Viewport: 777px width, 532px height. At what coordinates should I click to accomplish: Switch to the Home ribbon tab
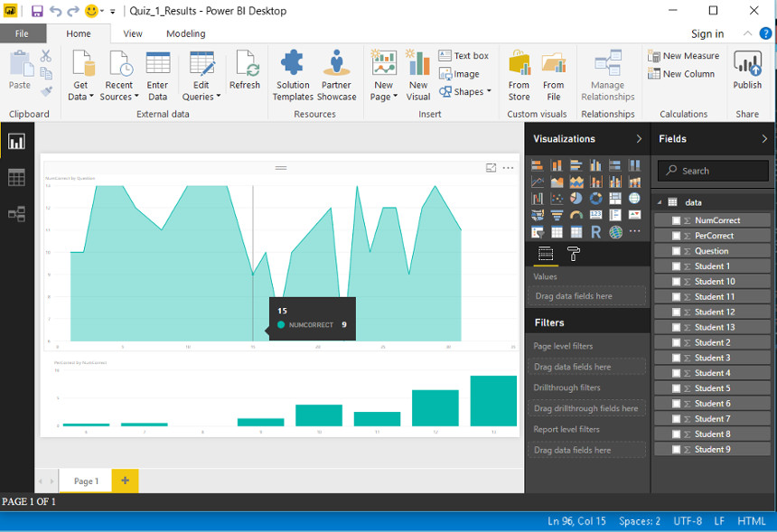79,33
